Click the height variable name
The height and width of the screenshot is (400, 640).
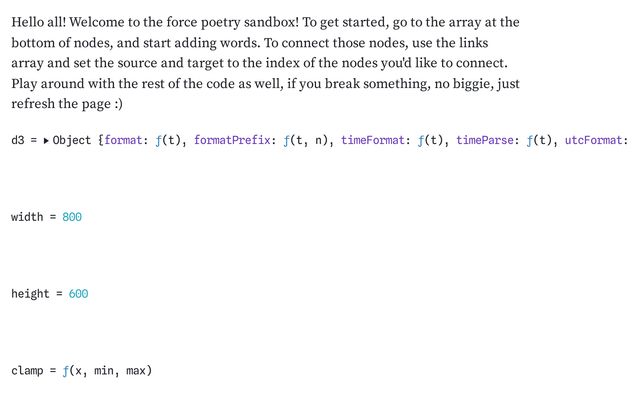point(30,294)
